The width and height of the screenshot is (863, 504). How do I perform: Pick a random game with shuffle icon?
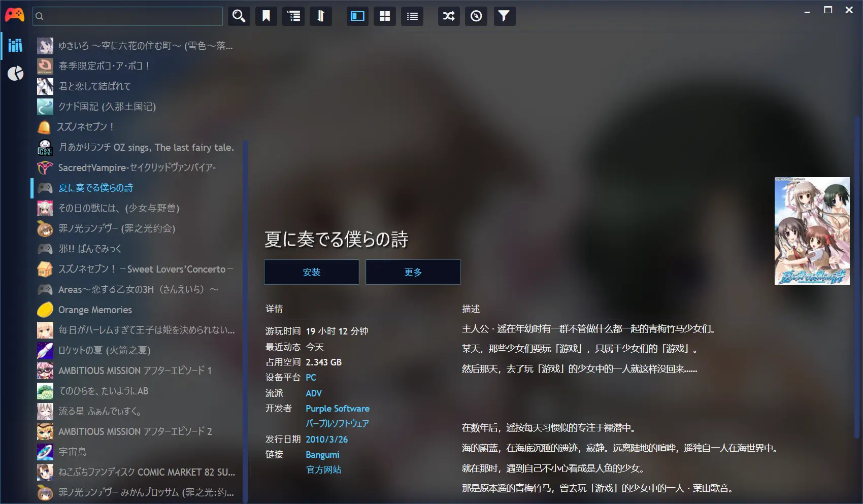coord(449,16)
